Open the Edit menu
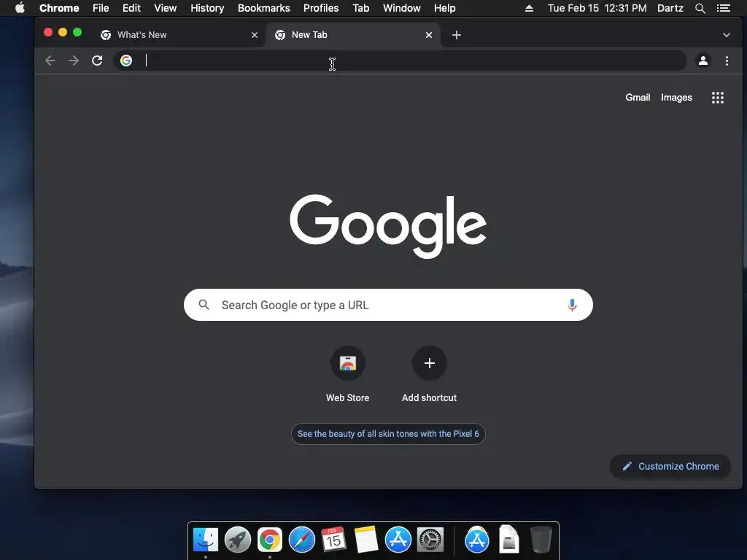This screenshot has height=560, width=747. (131, 8)
